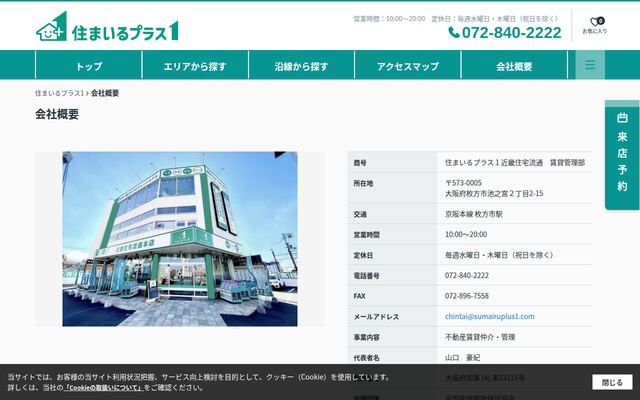Click the メールアドレス row label
This screenshot has height=400, width=640.
tap(376, 317)
